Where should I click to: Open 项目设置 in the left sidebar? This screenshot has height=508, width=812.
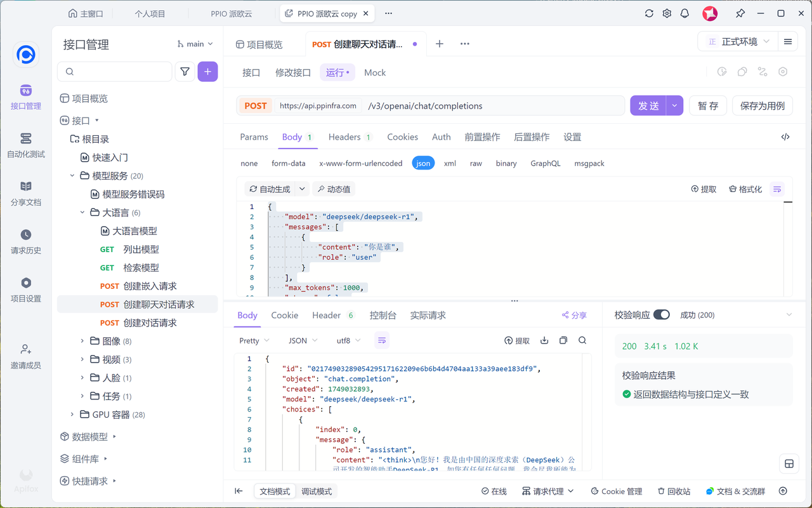pos(26,290)
